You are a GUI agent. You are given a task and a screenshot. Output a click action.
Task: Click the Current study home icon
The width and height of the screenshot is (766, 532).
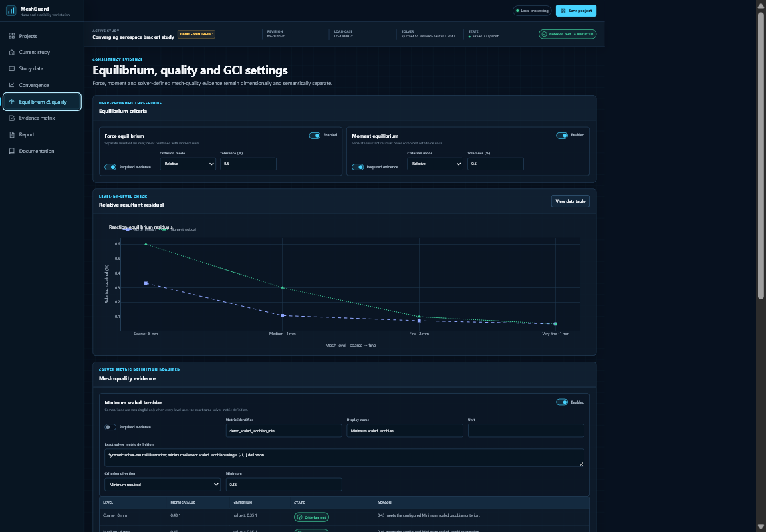click(12, 53)
